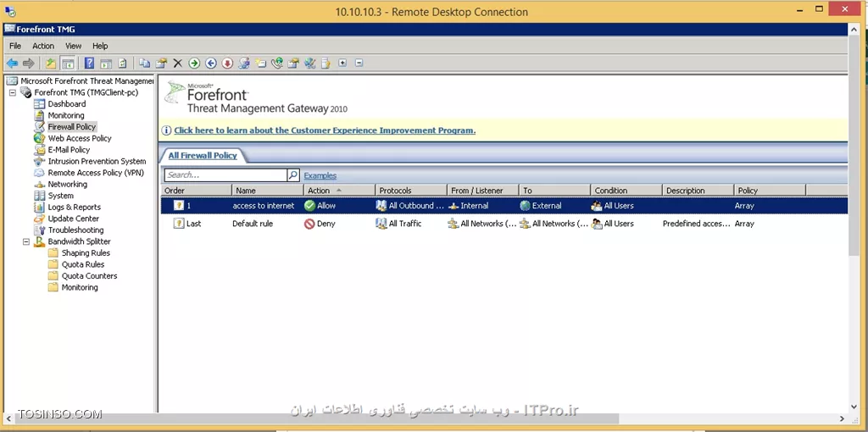Click the red Deny icon on Default rule

point(309,224)
